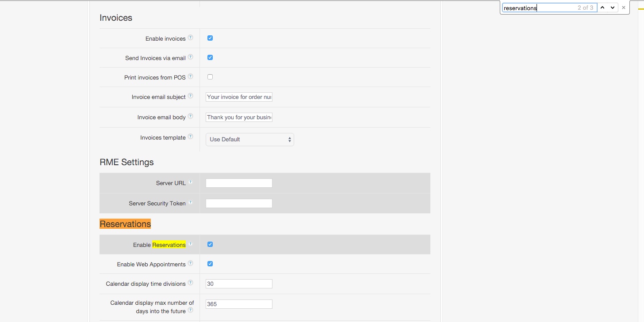Show help for Invoice email body
The height and width of the screenshot is (322, 644).
190,116
